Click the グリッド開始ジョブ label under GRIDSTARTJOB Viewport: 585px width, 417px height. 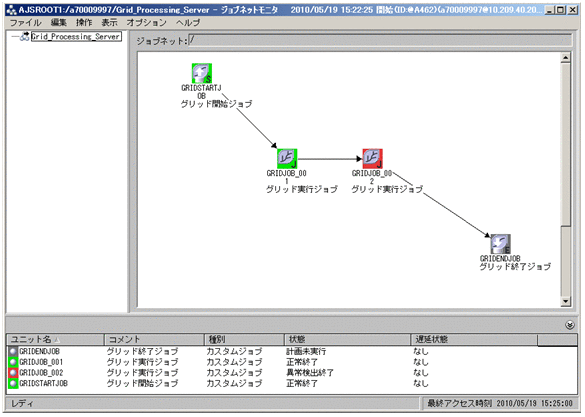(x=216, y=104)
